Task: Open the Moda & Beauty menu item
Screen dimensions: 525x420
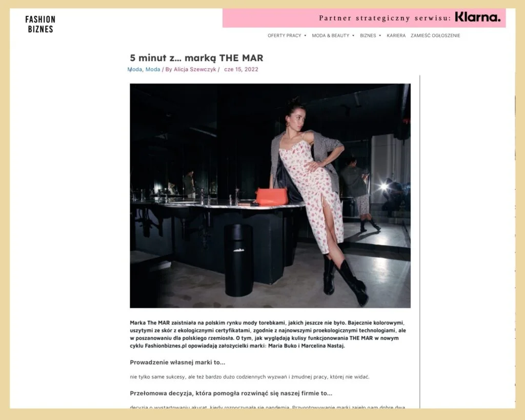Action: [x=331, y=35]
